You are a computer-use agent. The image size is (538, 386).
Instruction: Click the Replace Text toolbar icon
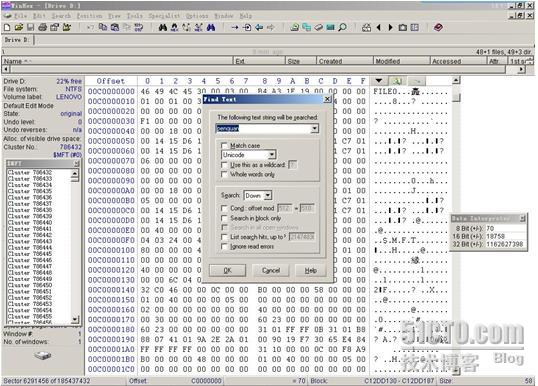(x=187, y=27)
